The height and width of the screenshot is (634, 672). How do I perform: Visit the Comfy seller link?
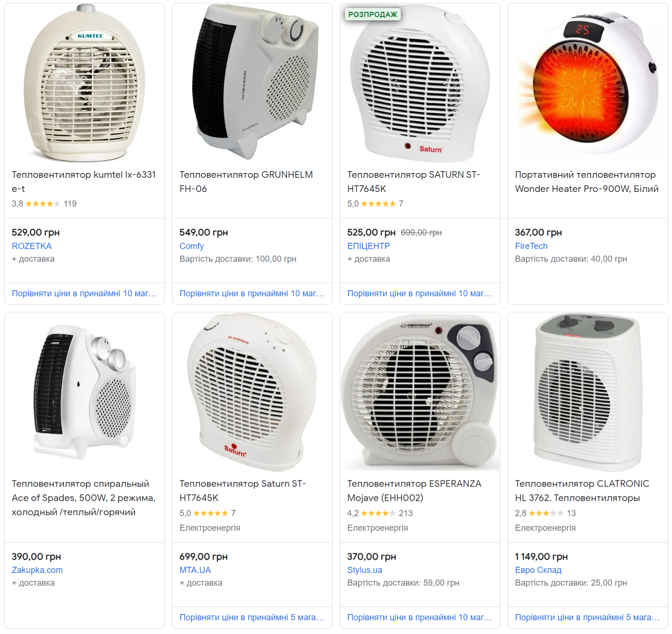click(191, 246)
